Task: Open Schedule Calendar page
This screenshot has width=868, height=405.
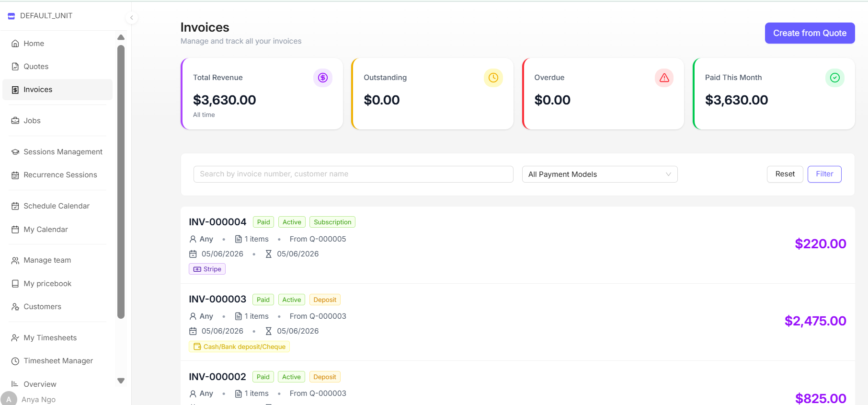Action: pyautogui.click(x=57, y=206)
